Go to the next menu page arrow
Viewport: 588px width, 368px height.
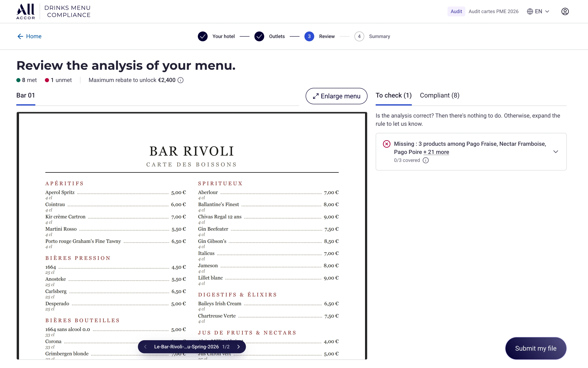[238, 347]
